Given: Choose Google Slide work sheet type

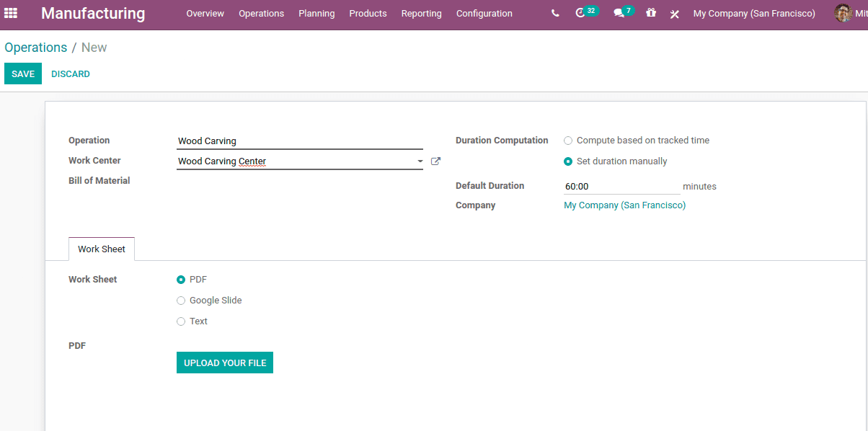Looking at the screenshot, I should (x=181, y=301).
